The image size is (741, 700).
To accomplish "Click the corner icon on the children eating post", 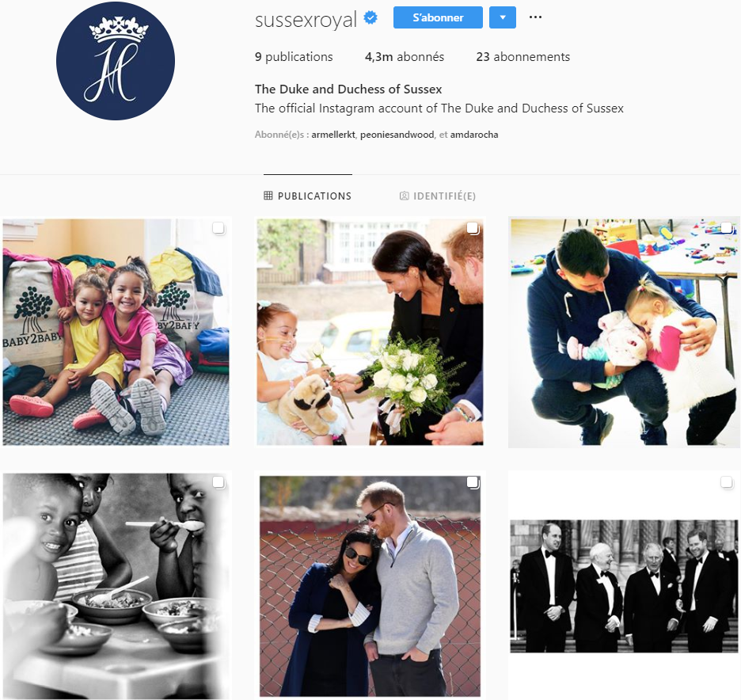I will point(218,482).
